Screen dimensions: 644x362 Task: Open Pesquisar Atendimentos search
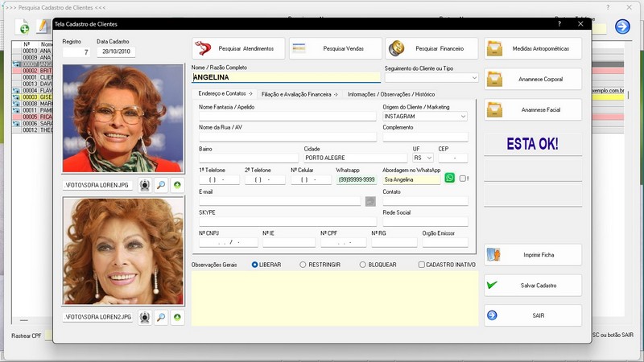238,48
